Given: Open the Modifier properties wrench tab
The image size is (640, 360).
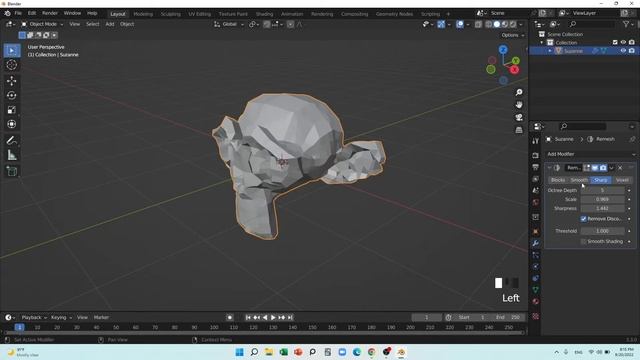Looking at the screenshot, I should 536,243.
